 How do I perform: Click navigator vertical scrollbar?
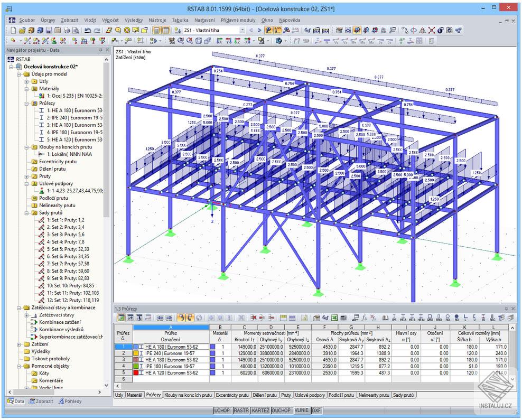tap(107, 140)
